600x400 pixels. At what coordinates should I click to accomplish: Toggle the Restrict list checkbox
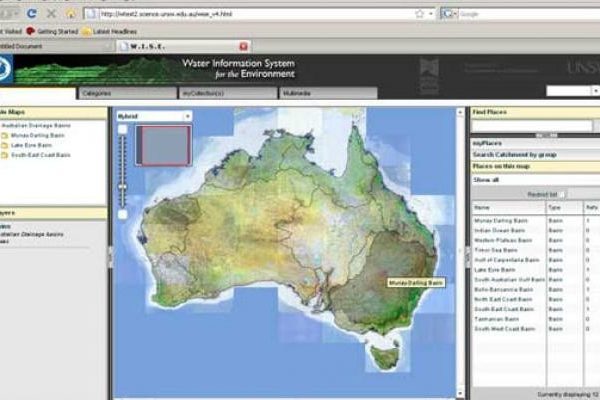562,193
